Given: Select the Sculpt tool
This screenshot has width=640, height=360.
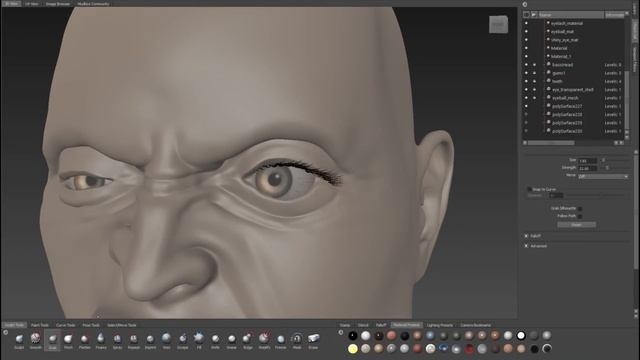Looking at the screenshot, I should (x=19, y=340).
